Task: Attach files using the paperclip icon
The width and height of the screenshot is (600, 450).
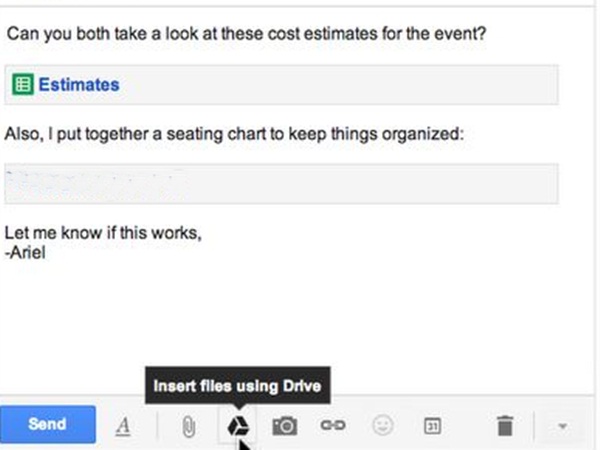Action: click(186, 426)
